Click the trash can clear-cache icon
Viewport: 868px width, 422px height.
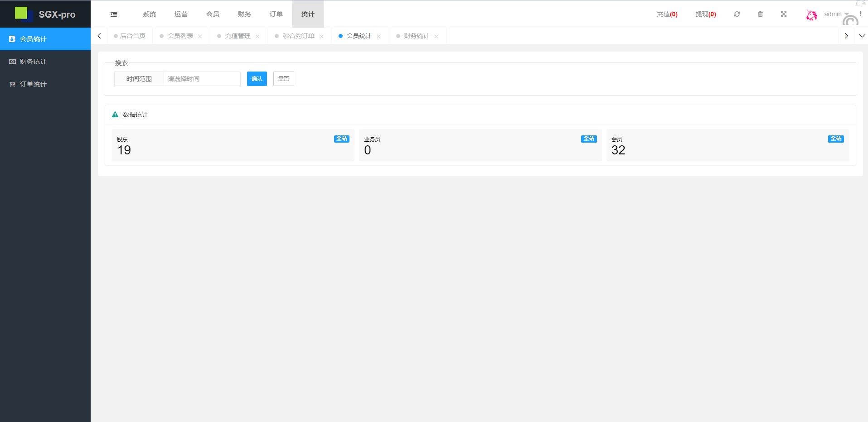(760, 14)
